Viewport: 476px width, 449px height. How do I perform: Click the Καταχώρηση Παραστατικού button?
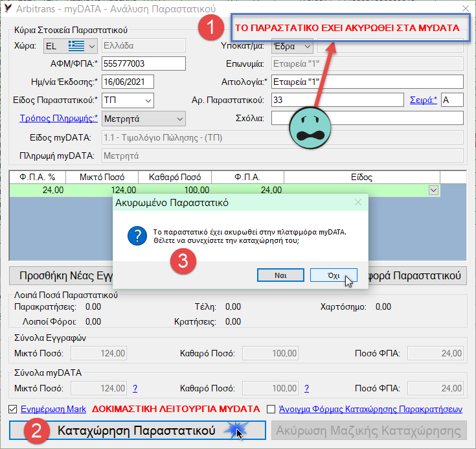coord(137,430)
